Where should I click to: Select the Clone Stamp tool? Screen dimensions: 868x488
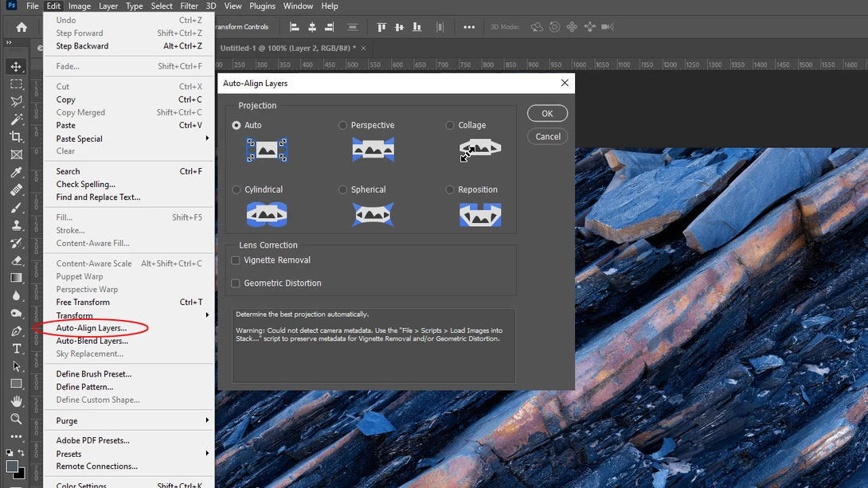coord(16,225)
